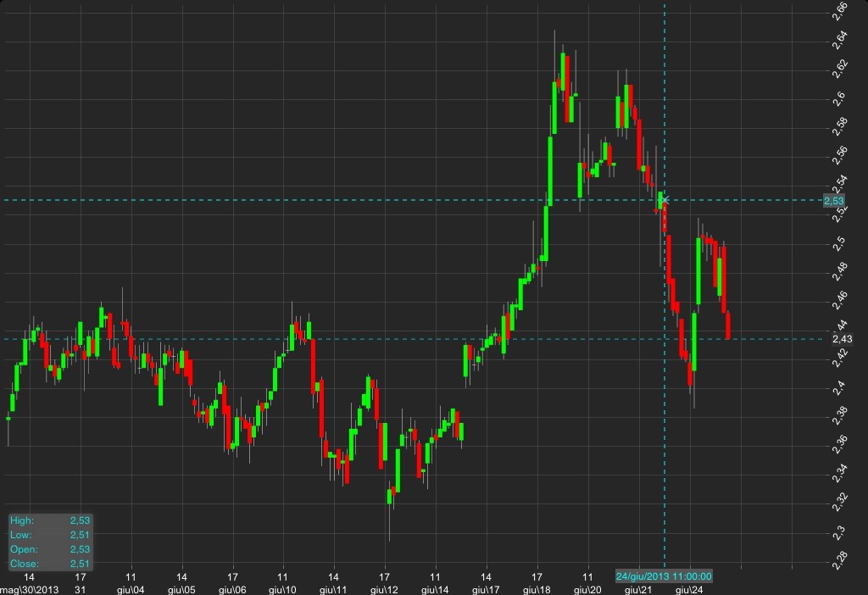Screen dimensions: 868x595
Task: Click the giu\17 date label on the time axis
Action: [x=487, y=589]
